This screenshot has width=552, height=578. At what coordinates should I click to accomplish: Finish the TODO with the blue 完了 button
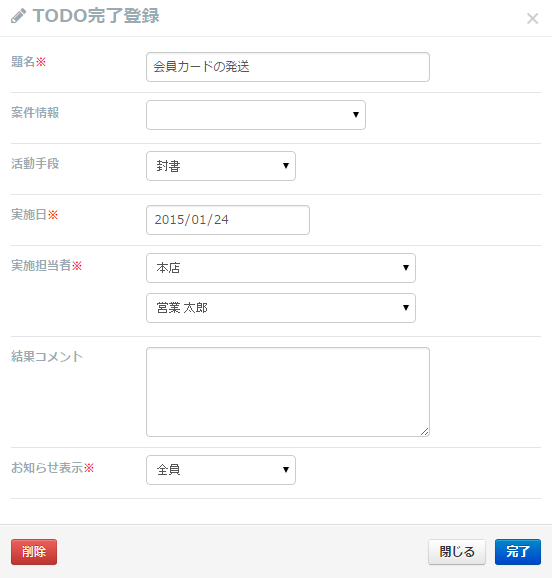[518, 552]
